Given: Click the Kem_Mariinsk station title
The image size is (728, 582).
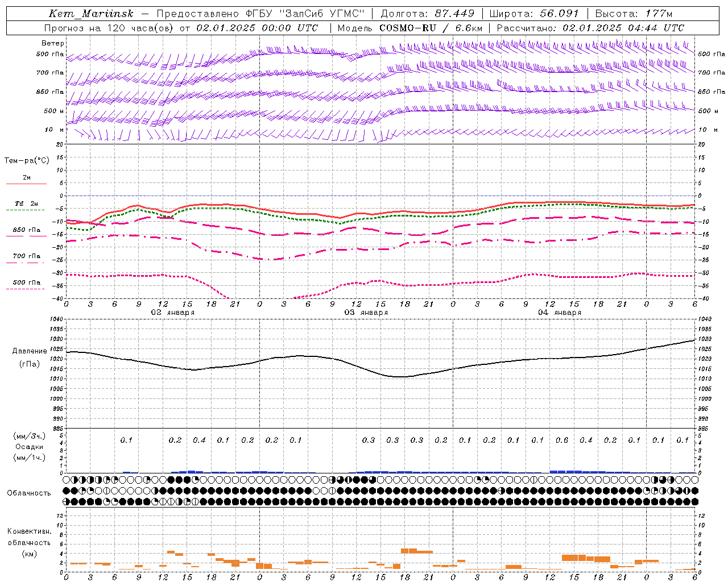Looking at the screenshot, I should 91,14.
